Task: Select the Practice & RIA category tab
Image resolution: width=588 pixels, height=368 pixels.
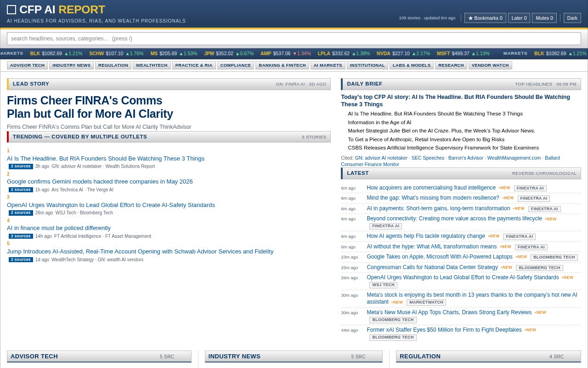Action: [194, 65]
